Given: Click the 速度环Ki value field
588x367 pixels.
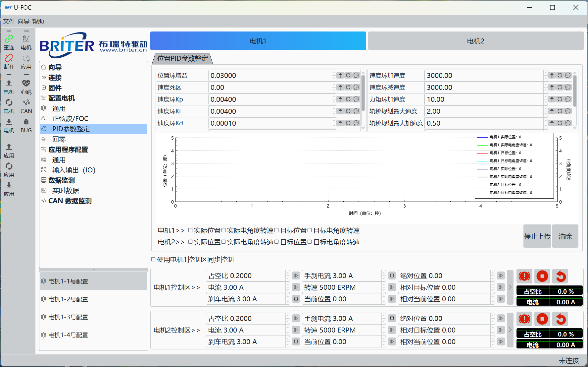Looking at the screenshot, I should (270, 111).
